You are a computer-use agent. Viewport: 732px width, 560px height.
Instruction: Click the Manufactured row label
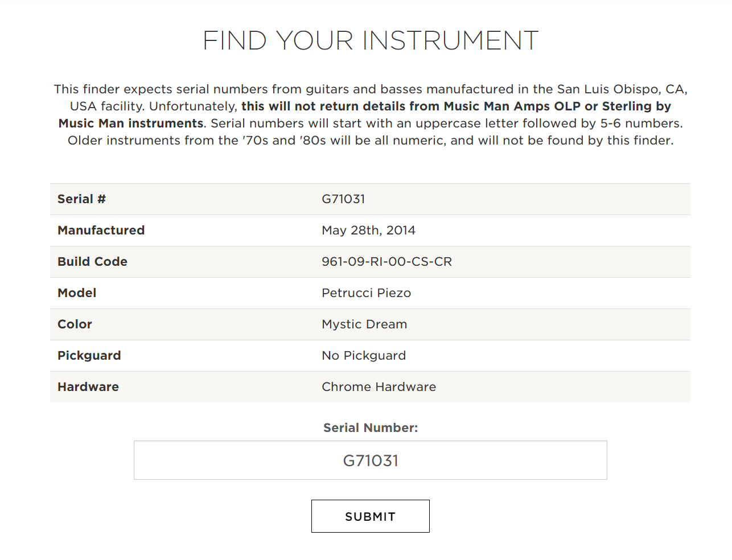(x=101, y=230)
